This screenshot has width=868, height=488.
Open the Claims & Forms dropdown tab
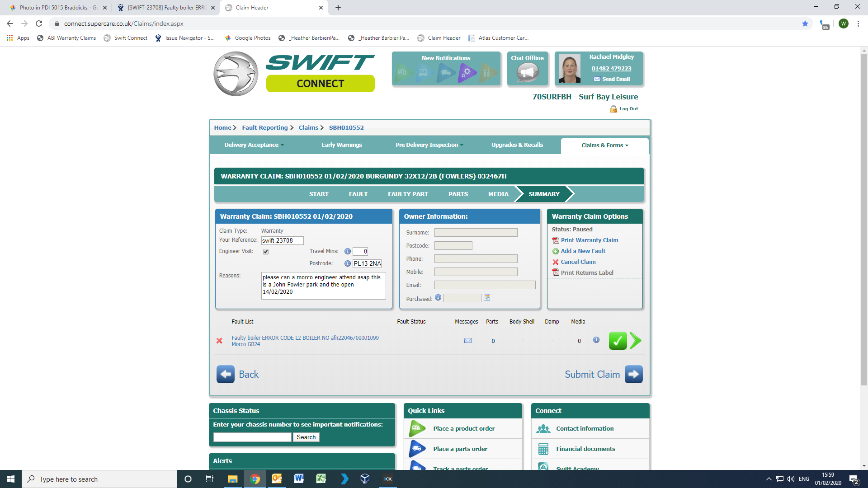pyautogui.click(x=604, y=145)
